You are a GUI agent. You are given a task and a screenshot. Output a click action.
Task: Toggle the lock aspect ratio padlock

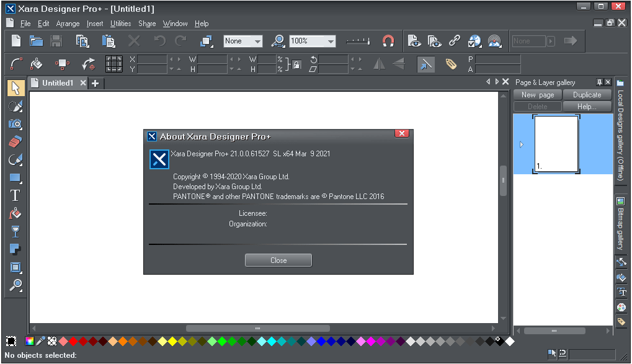tap(296, 64)
